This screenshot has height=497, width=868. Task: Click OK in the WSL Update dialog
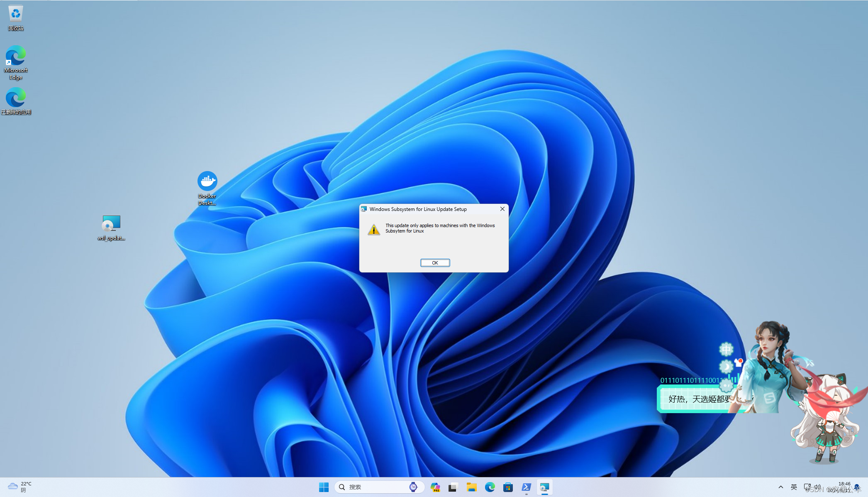coord(435,263)
